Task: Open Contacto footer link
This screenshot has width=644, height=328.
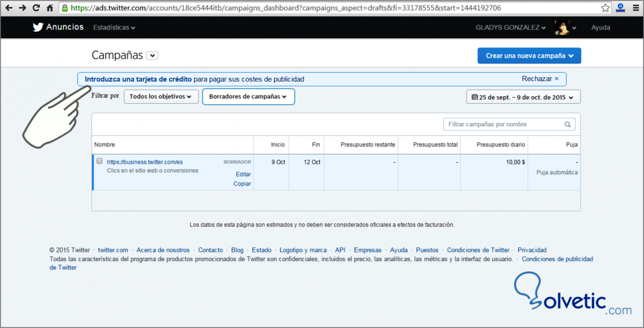Action: point(210,250)
